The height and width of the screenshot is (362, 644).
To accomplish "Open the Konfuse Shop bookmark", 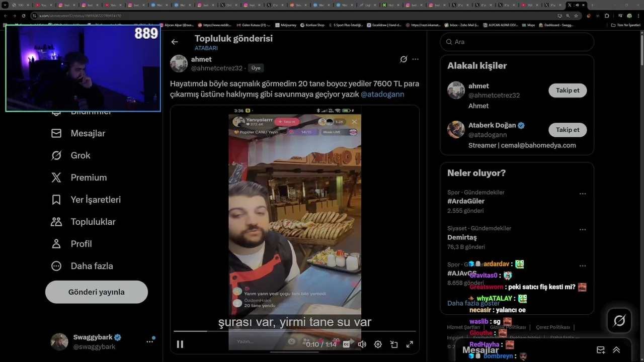I will coord(312,25).
